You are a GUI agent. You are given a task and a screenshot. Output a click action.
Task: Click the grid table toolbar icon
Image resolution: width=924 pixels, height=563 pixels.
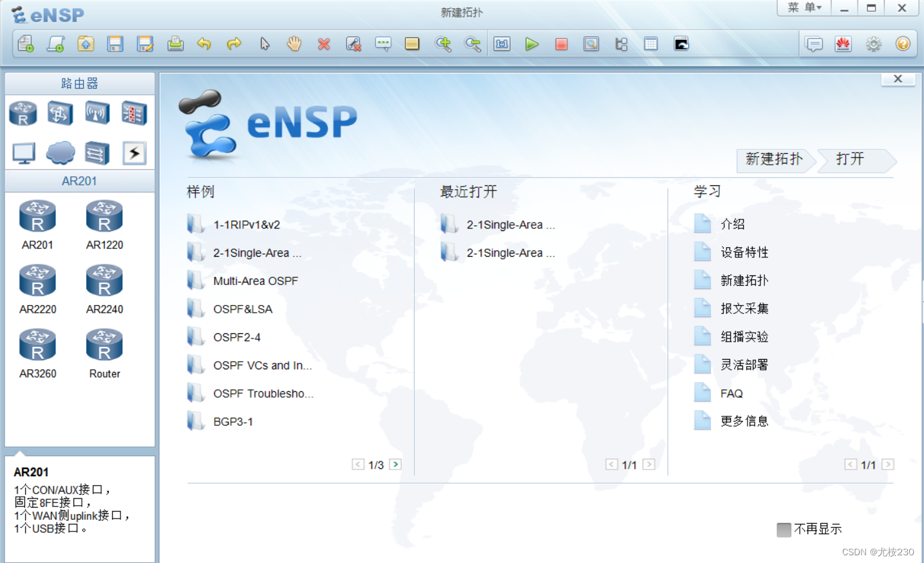pyautogui.click(x=651, y=44)
